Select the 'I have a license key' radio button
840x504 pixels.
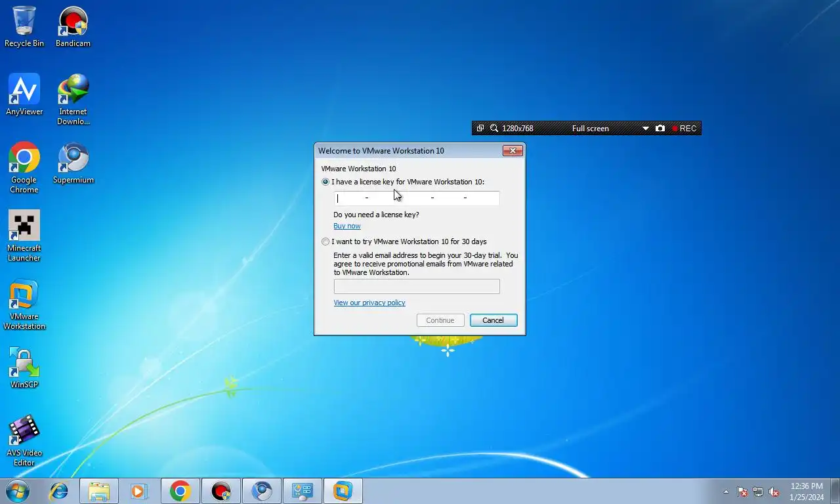[325, 182]
